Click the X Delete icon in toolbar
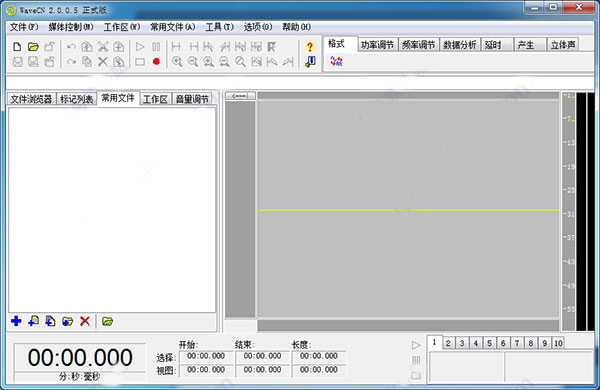The image size is (600, 390). coord(103,61)
